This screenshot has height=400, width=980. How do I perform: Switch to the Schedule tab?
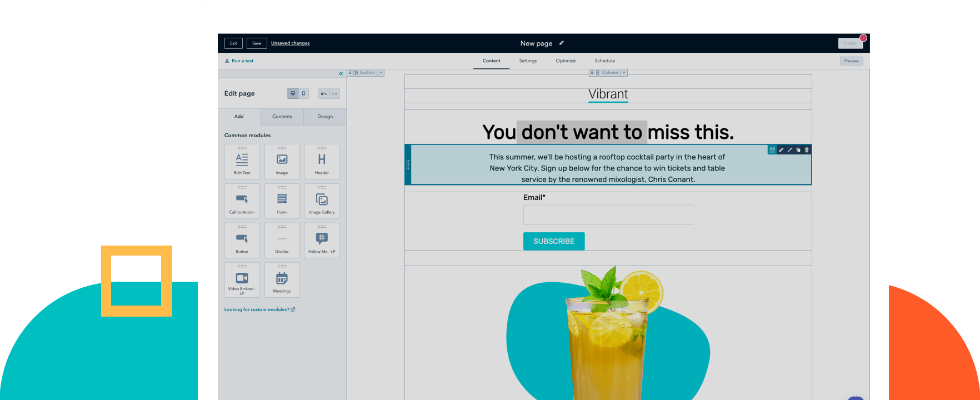click(604, 61)
